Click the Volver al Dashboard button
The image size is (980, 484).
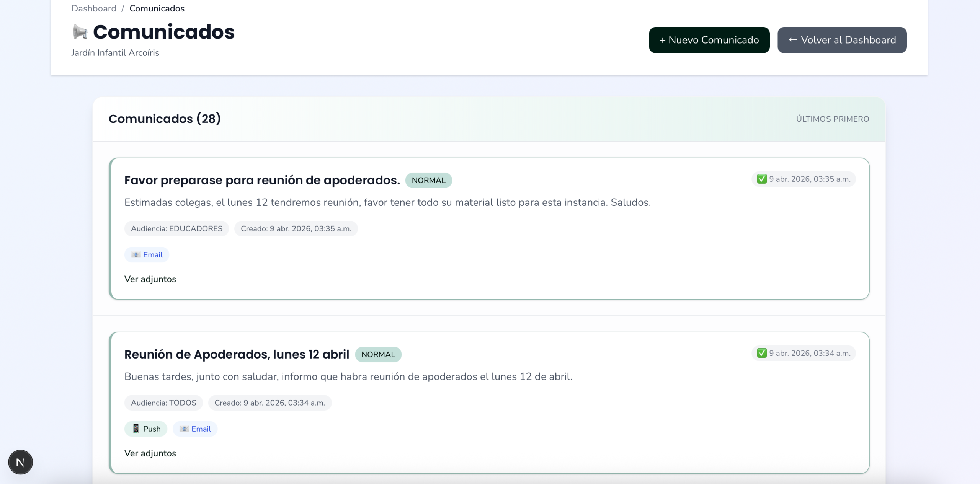click(x=842, y=40)
